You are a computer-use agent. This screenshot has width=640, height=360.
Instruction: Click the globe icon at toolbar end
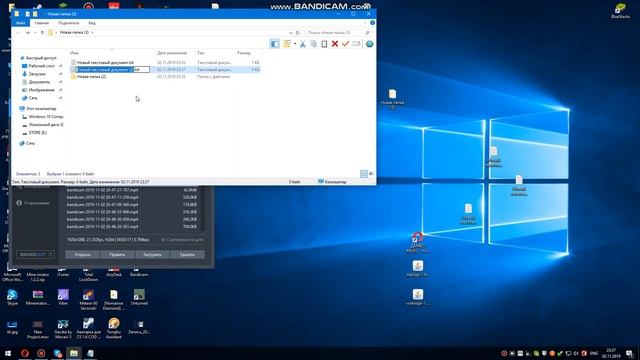point(369,44)
